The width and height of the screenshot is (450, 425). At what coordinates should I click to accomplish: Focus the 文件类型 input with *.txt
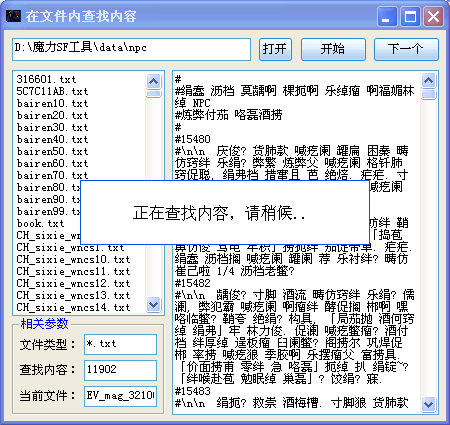(x=120, y=344)
